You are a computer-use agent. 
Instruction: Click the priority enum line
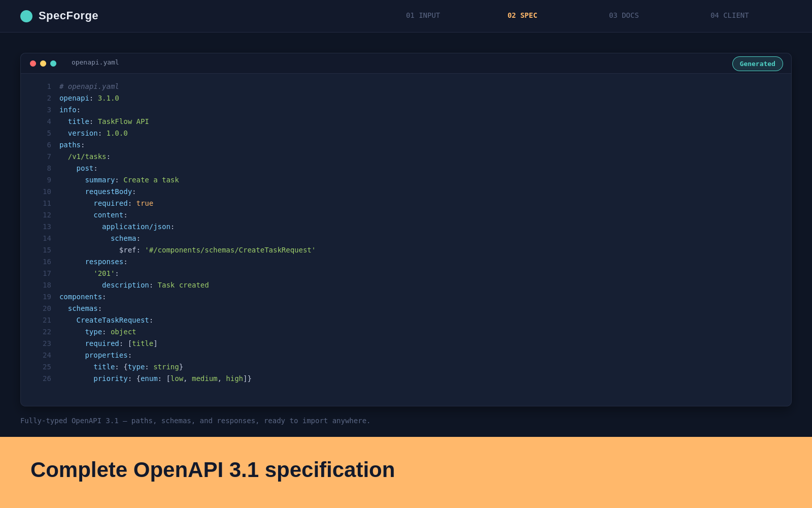(173, 378)
